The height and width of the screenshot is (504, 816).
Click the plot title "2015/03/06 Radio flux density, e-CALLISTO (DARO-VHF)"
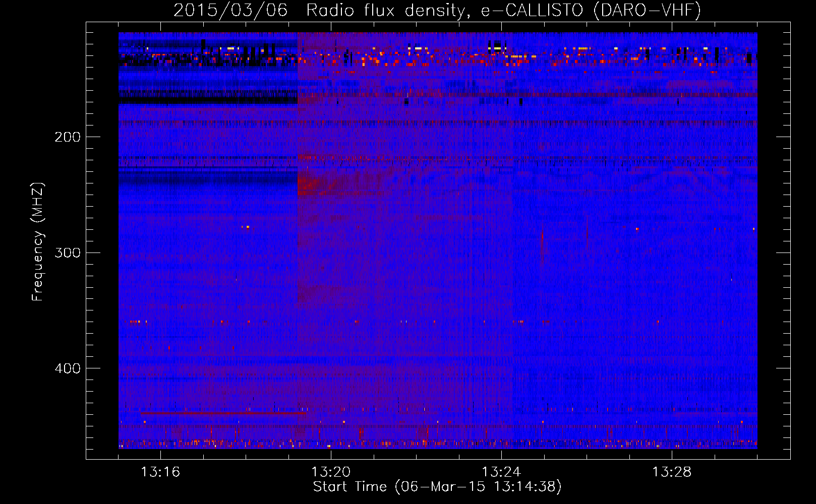(437, 10)
